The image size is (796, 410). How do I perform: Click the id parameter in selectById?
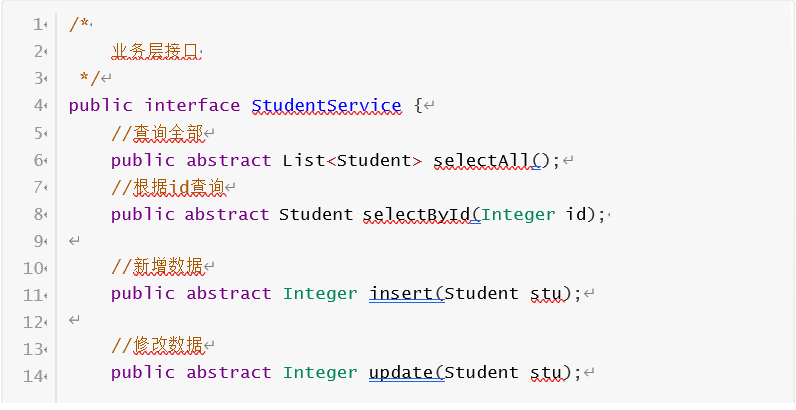tap(573, 214)
